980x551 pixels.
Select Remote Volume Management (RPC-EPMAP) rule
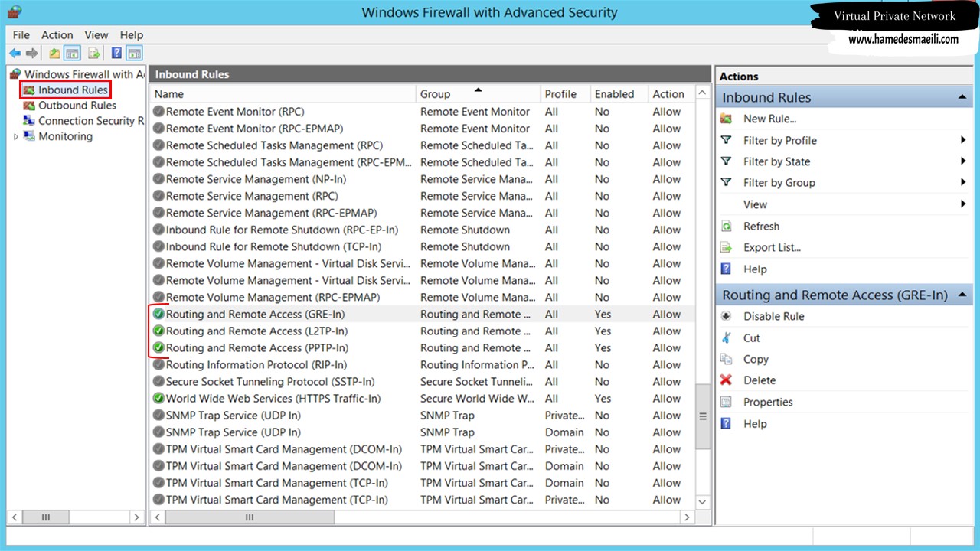tap(423, 297)
